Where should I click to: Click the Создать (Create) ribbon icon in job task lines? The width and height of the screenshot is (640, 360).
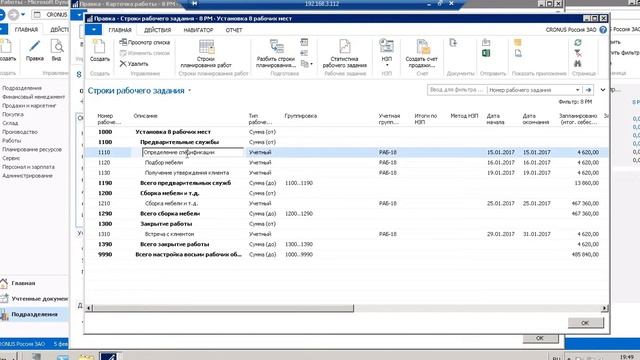[100, 51]
